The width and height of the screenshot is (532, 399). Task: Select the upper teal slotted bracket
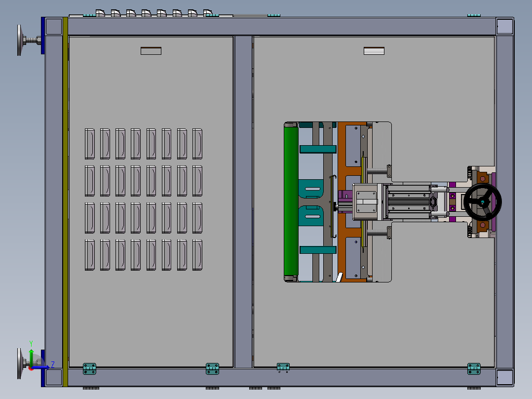point(311,189)
